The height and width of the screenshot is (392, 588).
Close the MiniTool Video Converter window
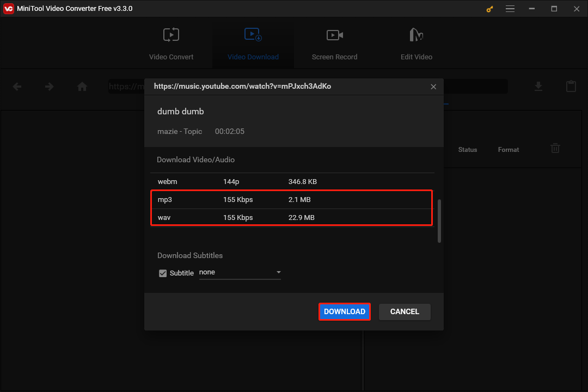(577, 9)
